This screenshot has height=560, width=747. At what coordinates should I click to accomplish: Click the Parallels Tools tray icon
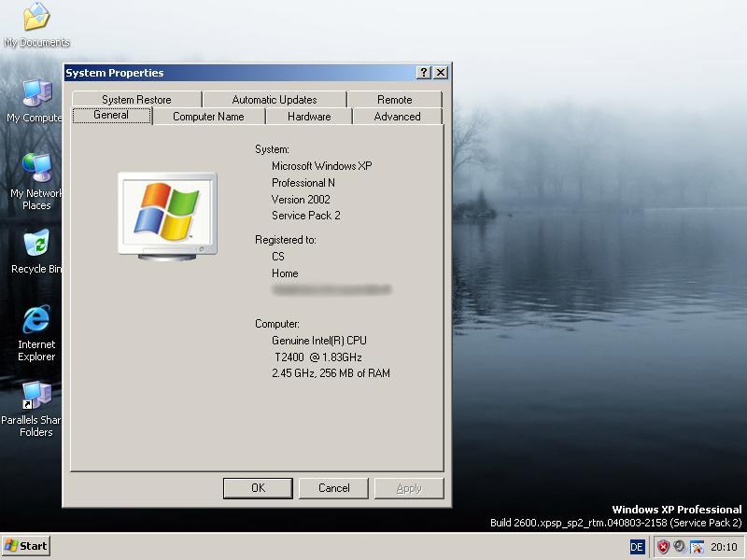697,547
